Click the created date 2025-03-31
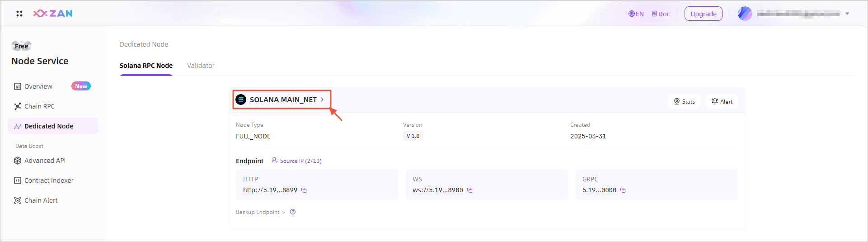 (x=588, y=136)
